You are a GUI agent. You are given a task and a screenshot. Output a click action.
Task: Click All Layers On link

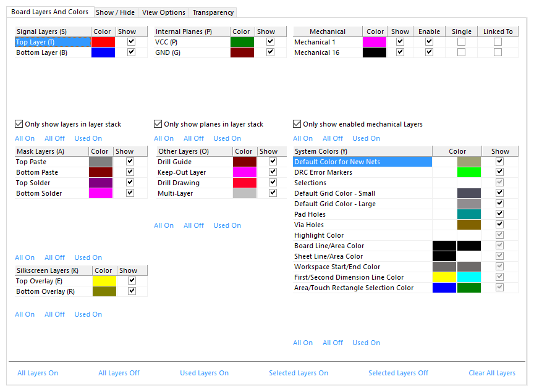[38, 373]
